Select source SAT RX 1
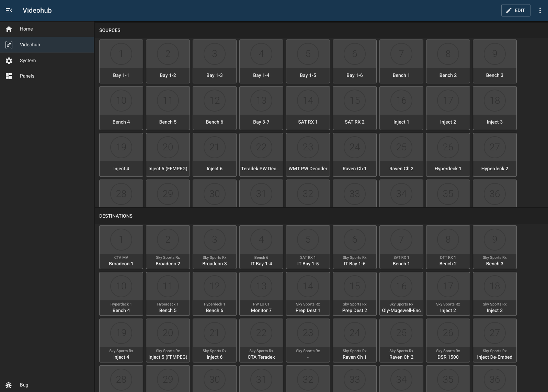This screenshot has width=548, height=392. tap(308, 108)
